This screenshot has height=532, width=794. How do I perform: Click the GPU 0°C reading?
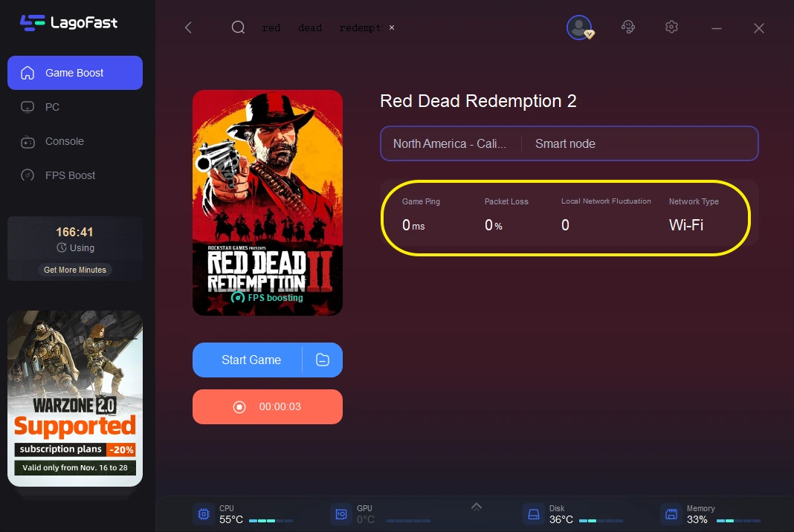click(x=366, y=520)
